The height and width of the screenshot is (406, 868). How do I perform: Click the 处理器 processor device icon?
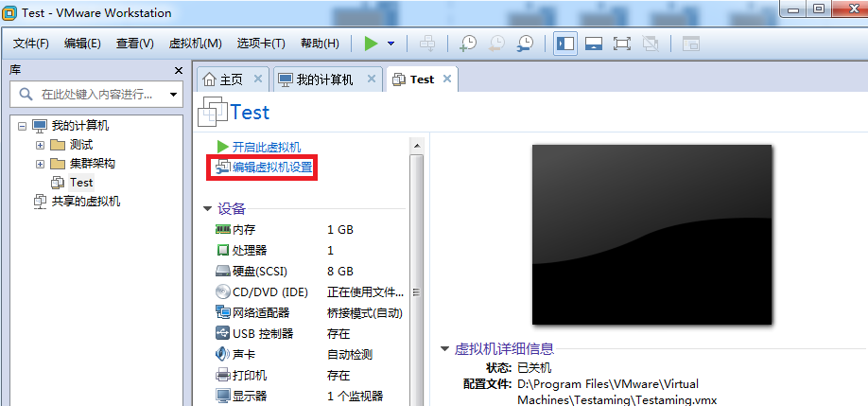click(x=222, y=250)
